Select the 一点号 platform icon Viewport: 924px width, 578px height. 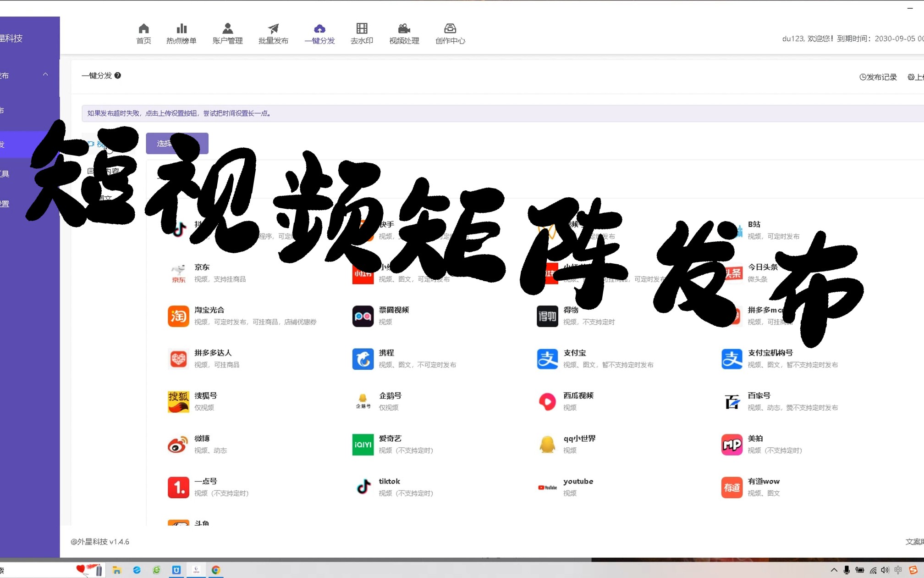178,487
